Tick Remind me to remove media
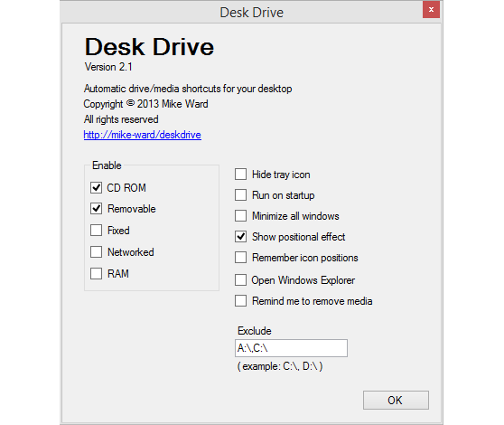 coord(241,301)
